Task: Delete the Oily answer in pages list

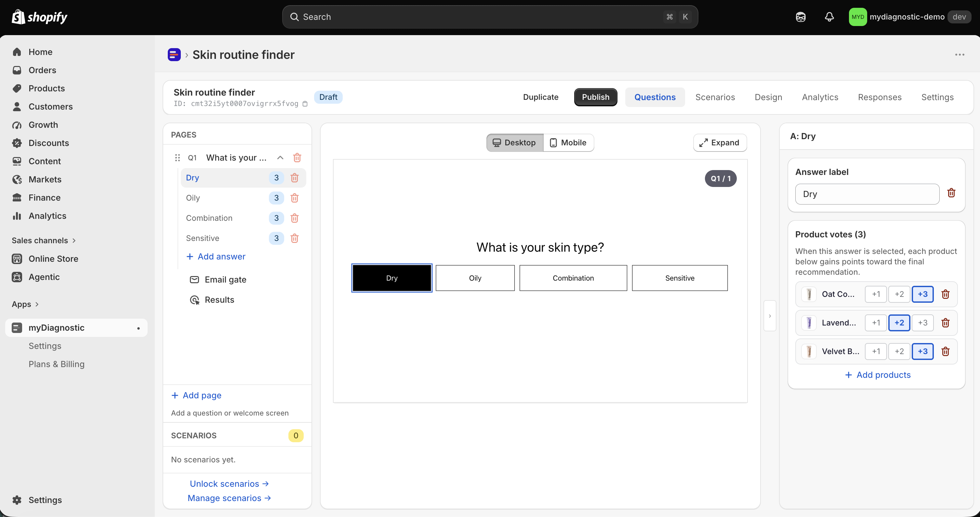Action: 295,198
